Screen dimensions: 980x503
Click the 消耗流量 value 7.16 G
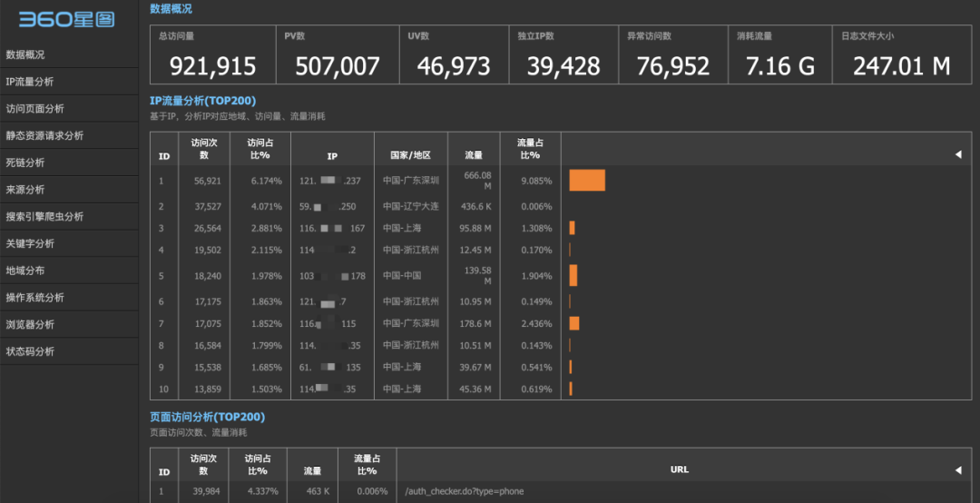pyautogui.click(x=780, y=65)
